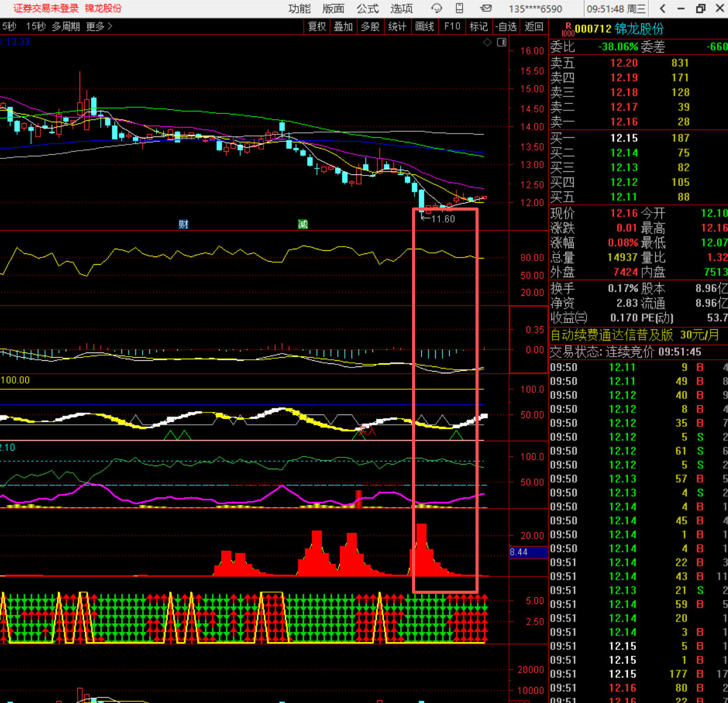Click the 买一 volume 187
The height and width of the screenshot is (703, 728).
tap(680, 138)
